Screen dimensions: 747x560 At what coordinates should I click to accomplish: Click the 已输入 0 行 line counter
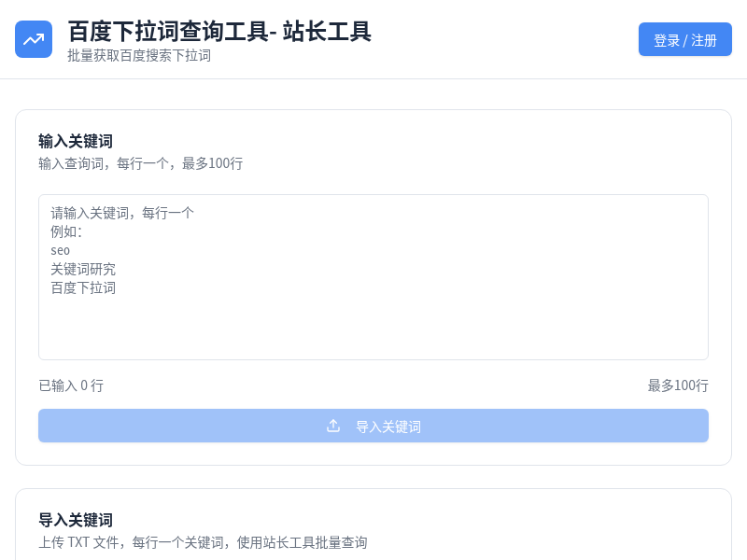[71, 385]
